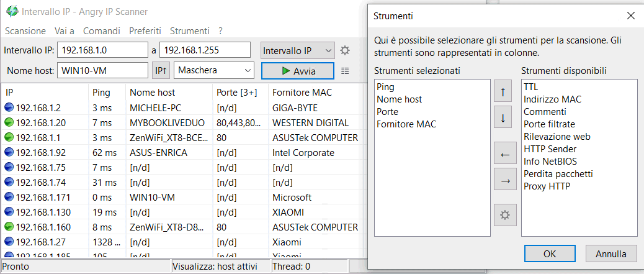The height and width of the screenshot is (274, 644).
Task: Open scan preferences gear icon next to Intervallo IP dropdown
Action: pos(345,50)
